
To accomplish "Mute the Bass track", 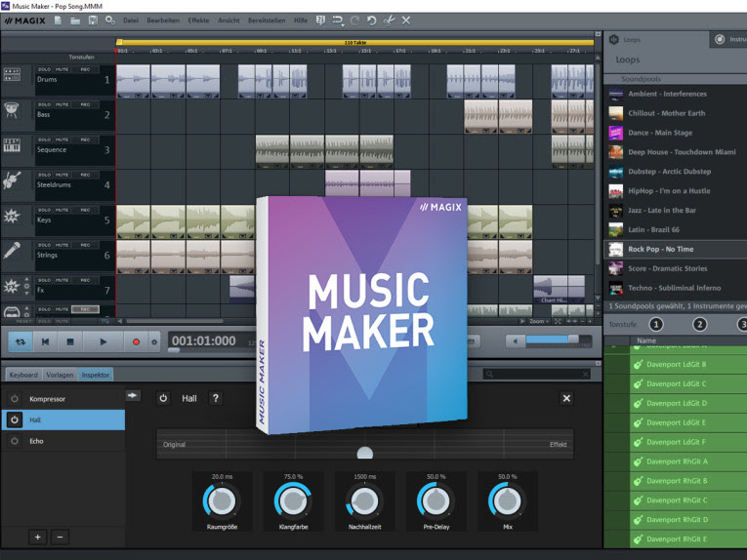I will [62, 104].
